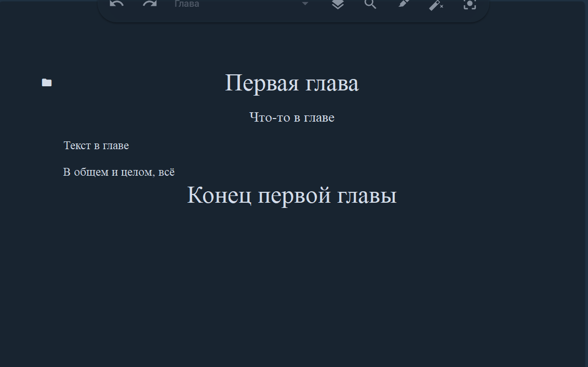The height and width of the screenshot is (367, 588).
Task: Open the chapters panel with the stacked-layers icon
Action: point(337,5)
